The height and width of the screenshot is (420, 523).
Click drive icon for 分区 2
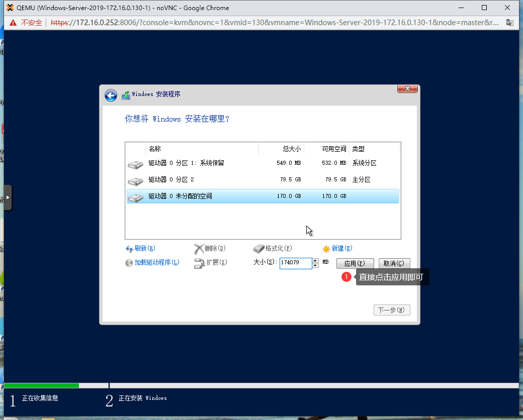(x=135, y=181)
